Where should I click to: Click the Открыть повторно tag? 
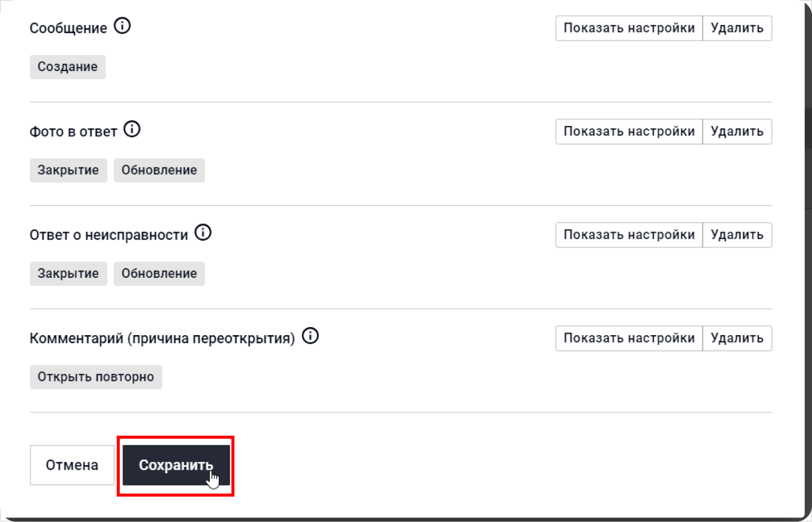95,377
